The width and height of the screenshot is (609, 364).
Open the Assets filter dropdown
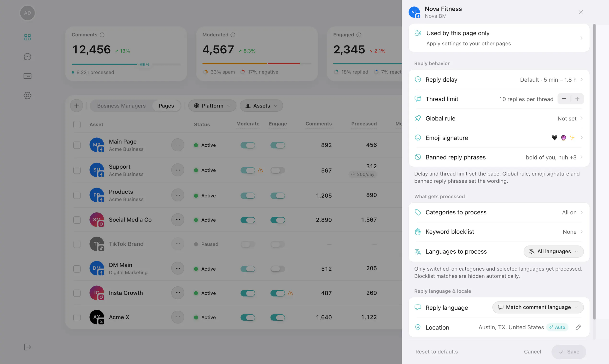pos(261,106)
